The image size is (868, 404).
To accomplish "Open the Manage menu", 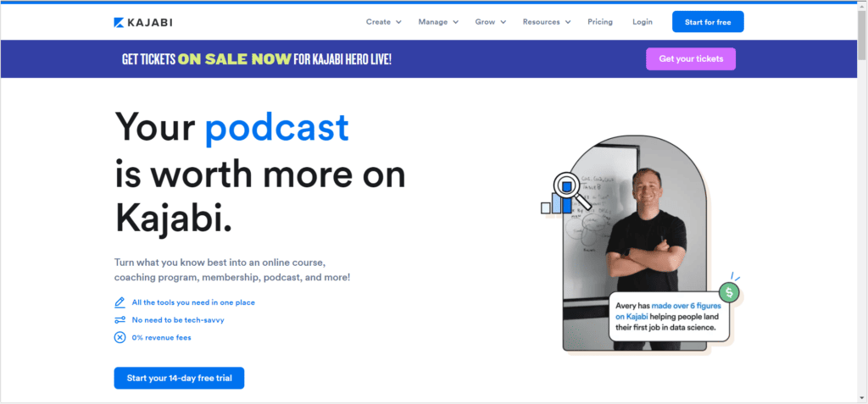I will [x=438, y=22].
